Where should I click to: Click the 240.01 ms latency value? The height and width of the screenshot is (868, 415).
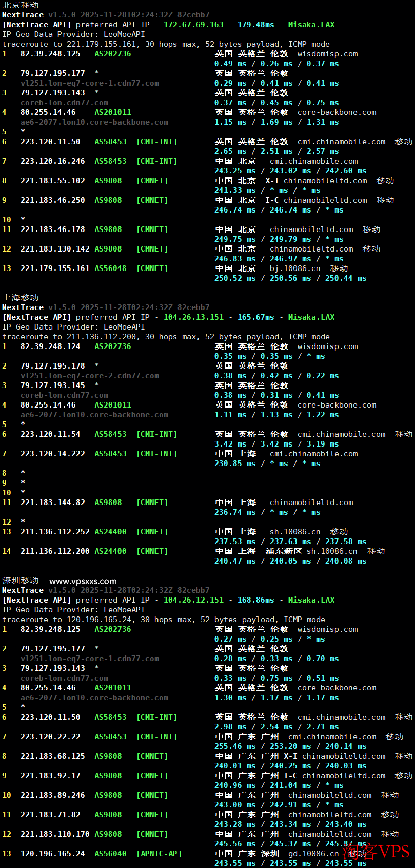(x=235, y=766)
